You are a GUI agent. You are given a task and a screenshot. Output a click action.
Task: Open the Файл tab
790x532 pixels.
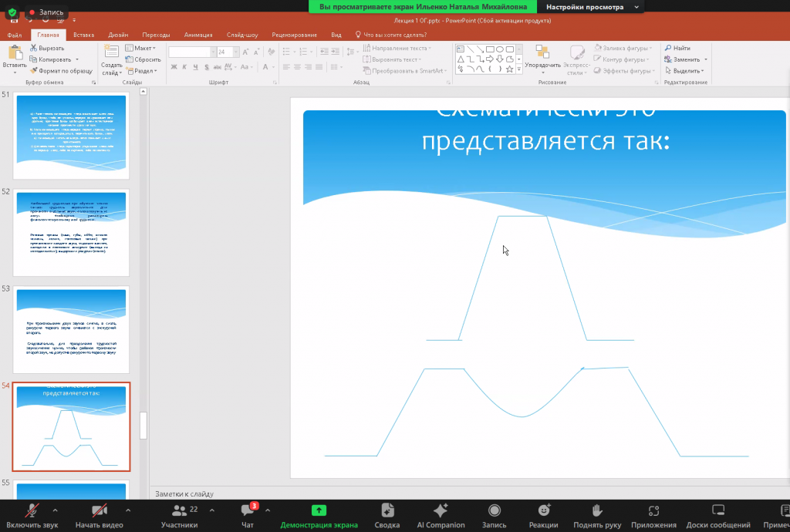point(15,35)
